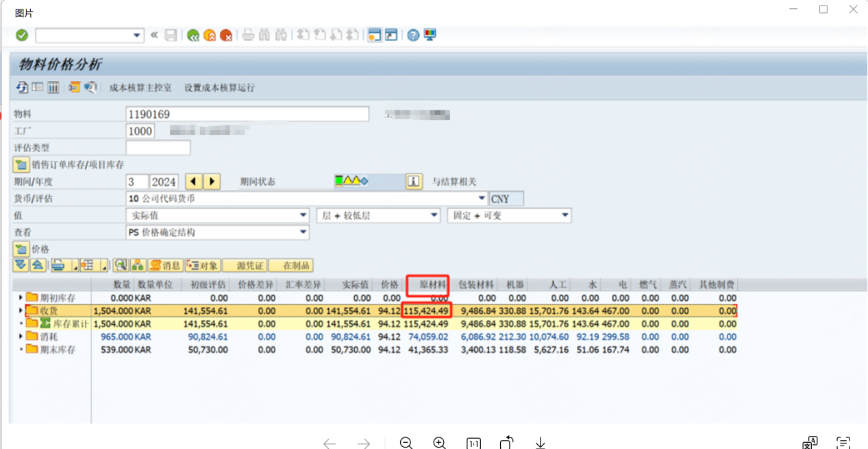Open the PS 价格确定结构 查看 dropdown
The image size is (868, 449).
(303, 232)
